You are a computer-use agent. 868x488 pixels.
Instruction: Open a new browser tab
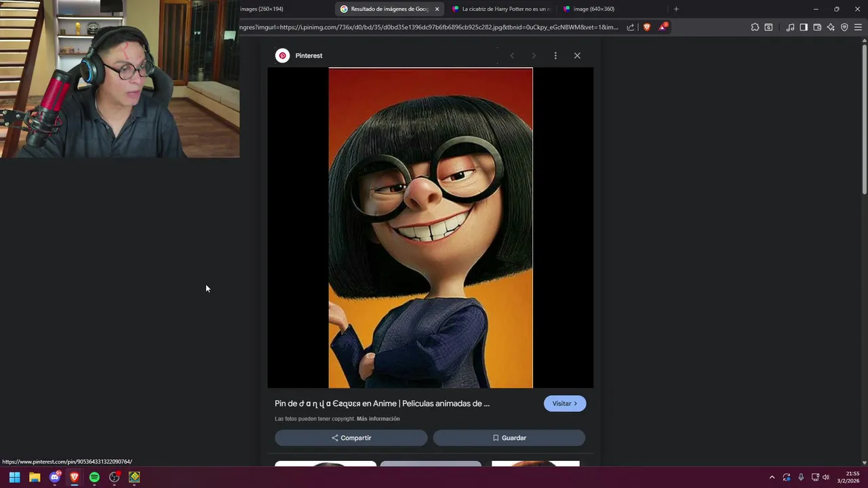pyautogui.click(x=676, y=9)
